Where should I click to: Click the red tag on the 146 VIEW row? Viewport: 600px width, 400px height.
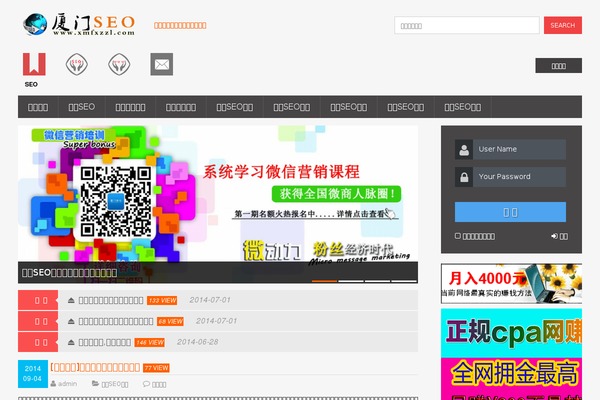(38, 342)
